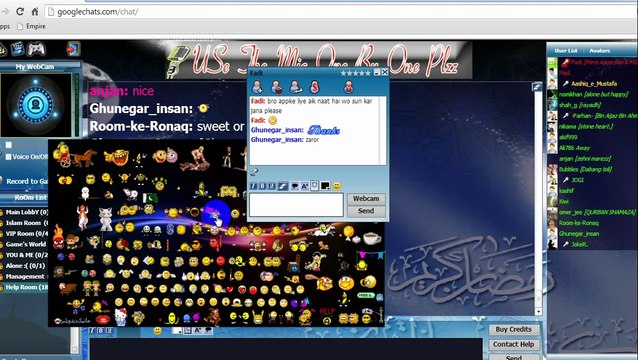Toggle underline in Fadi chat format bar
This screenshot has height=360, width=638.
(x=271, y=186)
